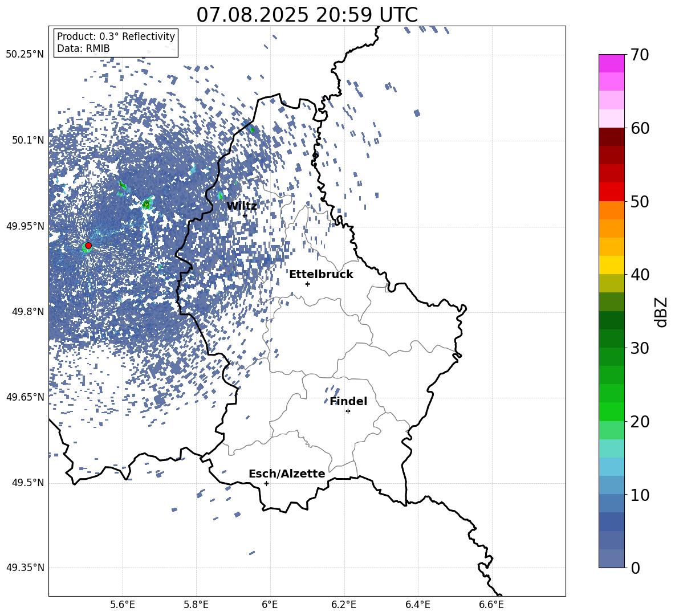Click the red radar location dot
Viewport: 675px width, 616px height.
(88, 246)
